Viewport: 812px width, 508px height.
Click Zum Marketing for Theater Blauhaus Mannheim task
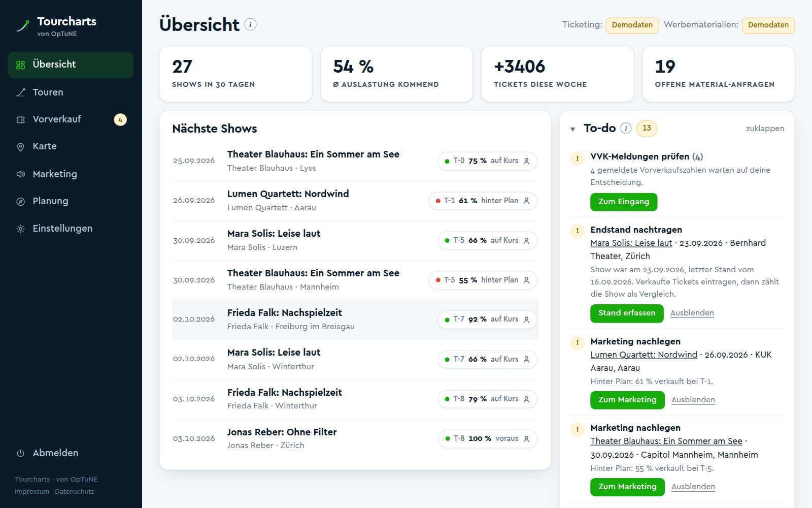click(x=627, y=487)
